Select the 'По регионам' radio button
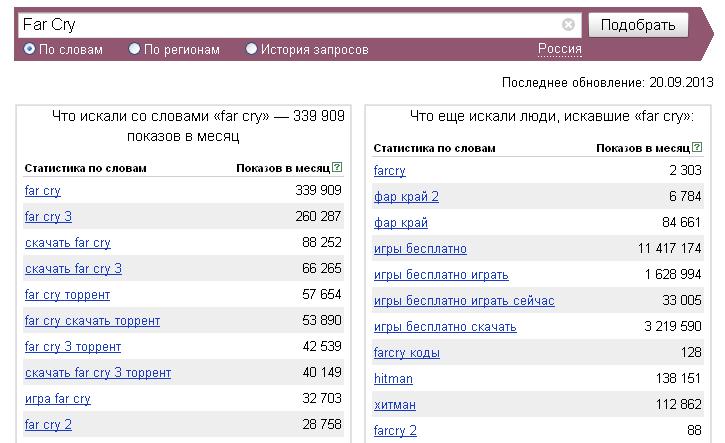This screenshot has height=443, width=725. pos(134,49)
